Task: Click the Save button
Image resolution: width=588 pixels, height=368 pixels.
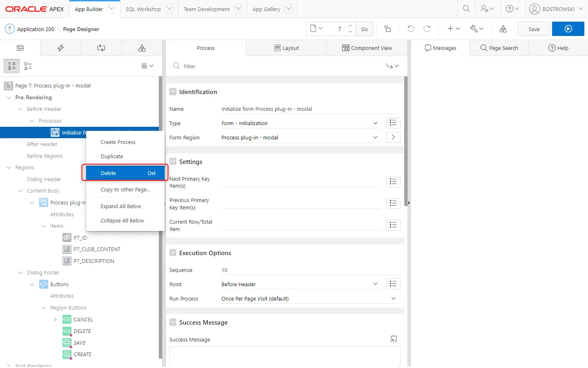Action: (x=534, y=29)
